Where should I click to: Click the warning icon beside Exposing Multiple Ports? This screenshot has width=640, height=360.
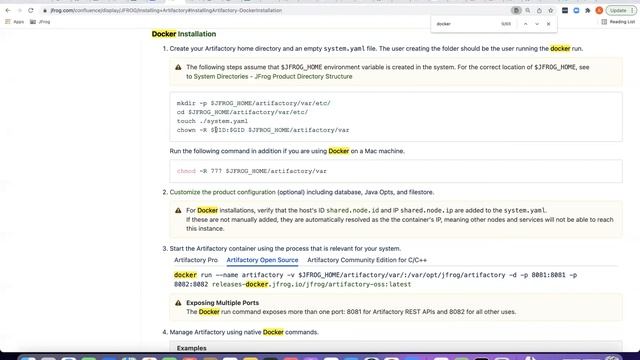pyautogui.click(x=178, y=303)
